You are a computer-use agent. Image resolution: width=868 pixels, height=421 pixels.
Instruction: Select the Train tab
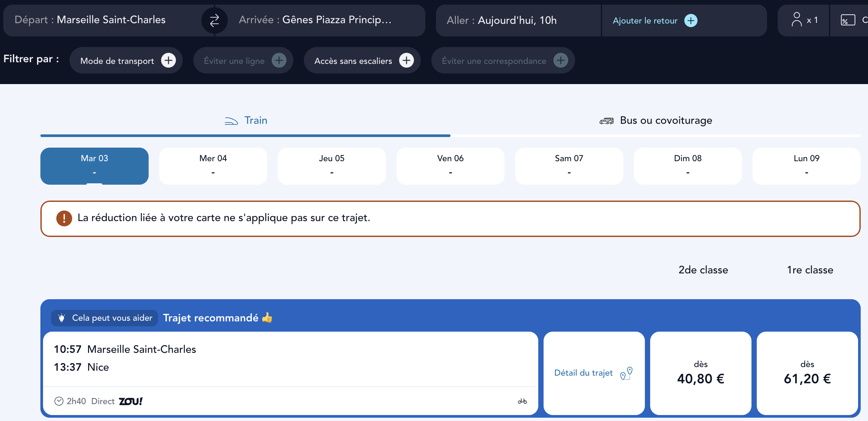(x=256, y=120)
